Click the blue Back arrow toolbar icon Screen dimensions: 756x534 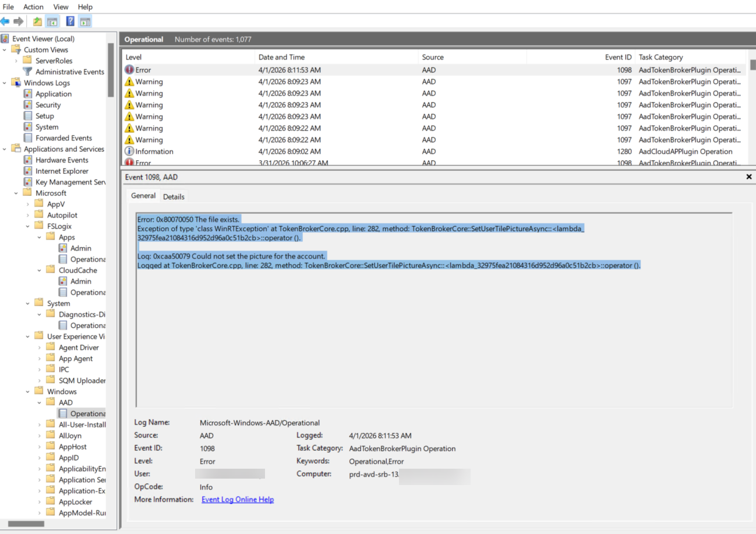pyautogui.click(x=5, y=22)
